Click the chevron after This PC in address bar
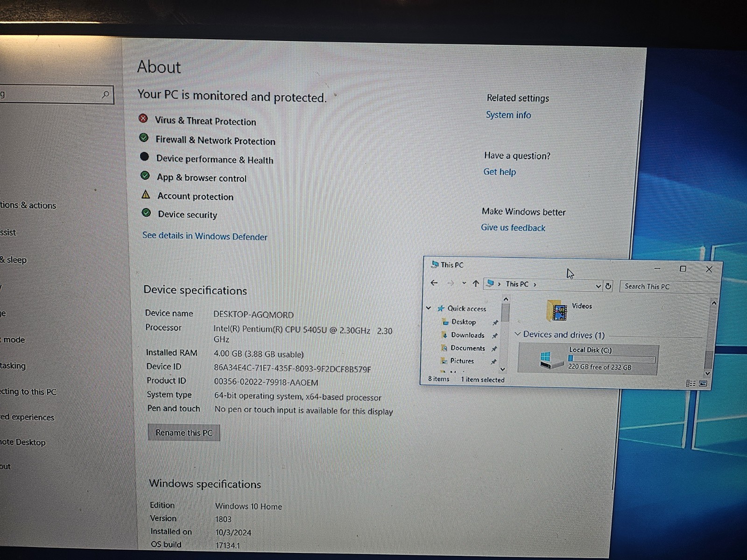The image size is (747, 560). 535,284
